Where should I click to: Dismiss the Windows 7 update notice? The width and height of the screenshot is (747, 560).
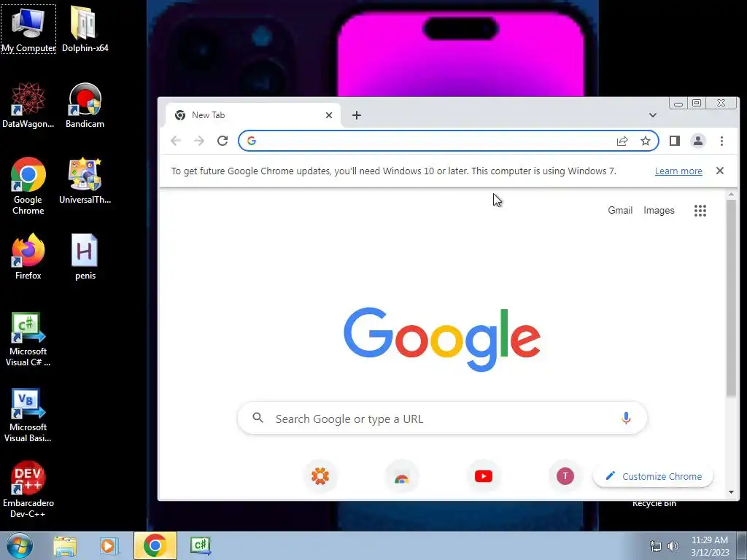720,171
